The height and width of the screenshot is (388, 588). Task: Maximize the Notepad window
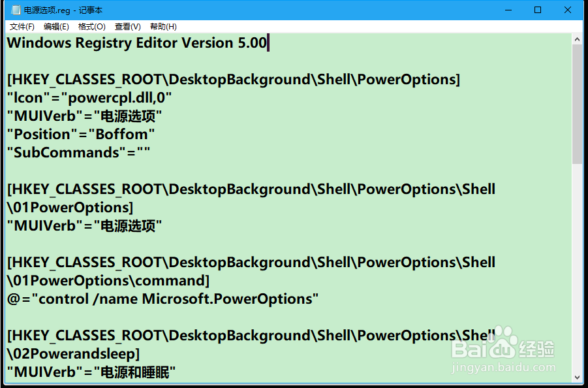[538, 10]
